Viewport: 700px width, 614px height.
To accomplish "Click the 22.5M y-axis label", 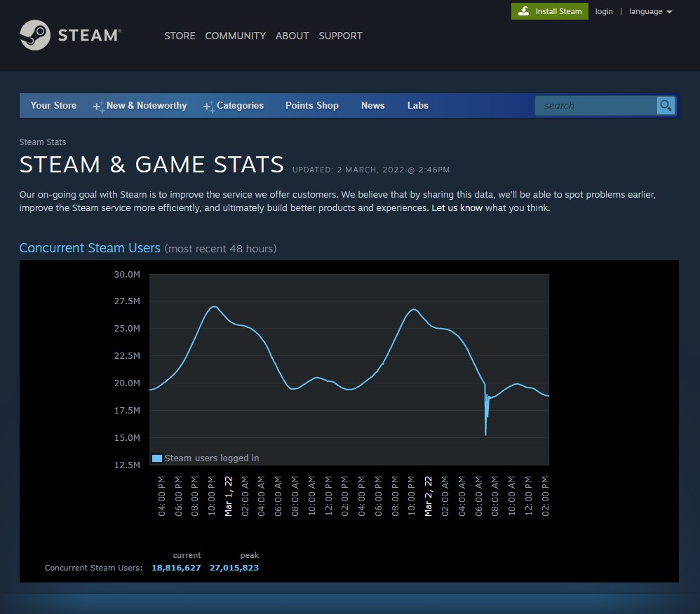I will click(127, 355).
